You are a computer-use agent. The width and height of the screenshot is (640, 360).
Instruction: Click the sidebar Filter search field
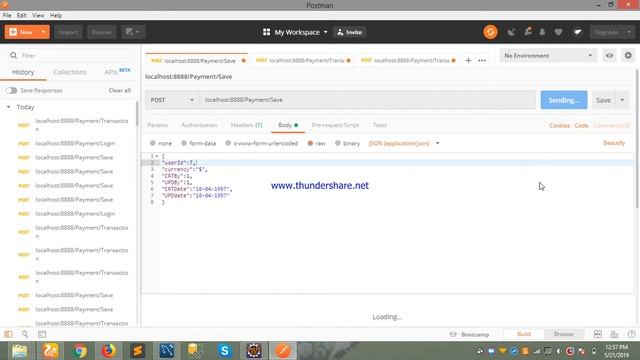(x=70, y=55)
